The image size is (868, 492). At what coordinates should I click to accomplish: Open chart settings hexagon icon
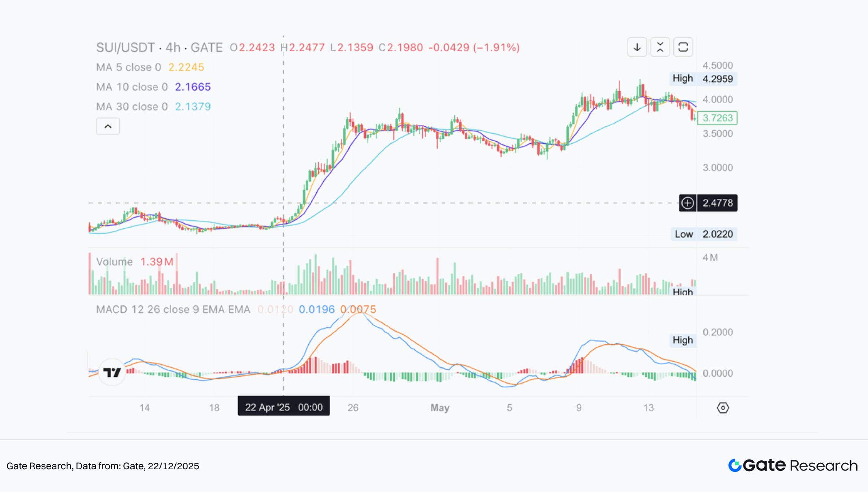723,408
